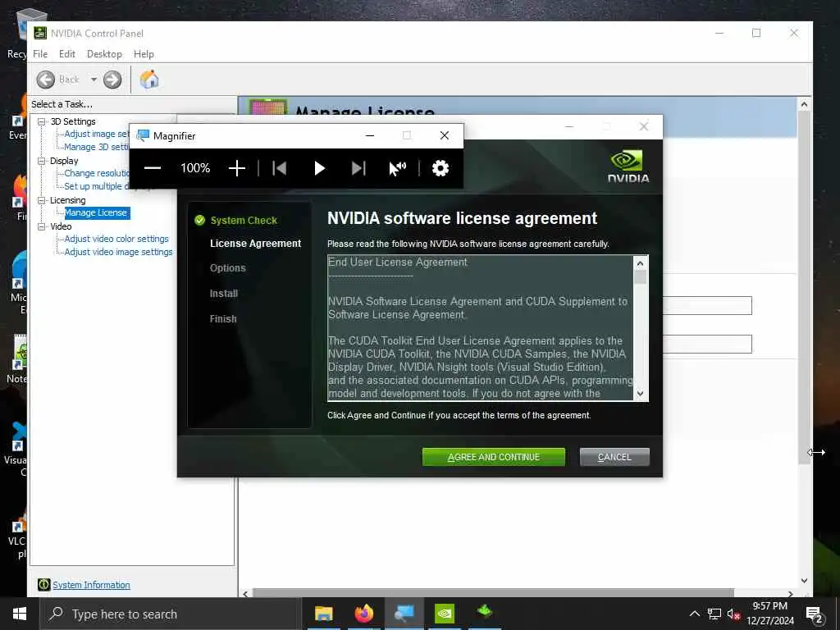Image resolution: width=840 pixels, height=630 pixels.
Task: Click Control Panel vertical scroll up arrow
Action: pyautogui.click(x=804, y=104)
